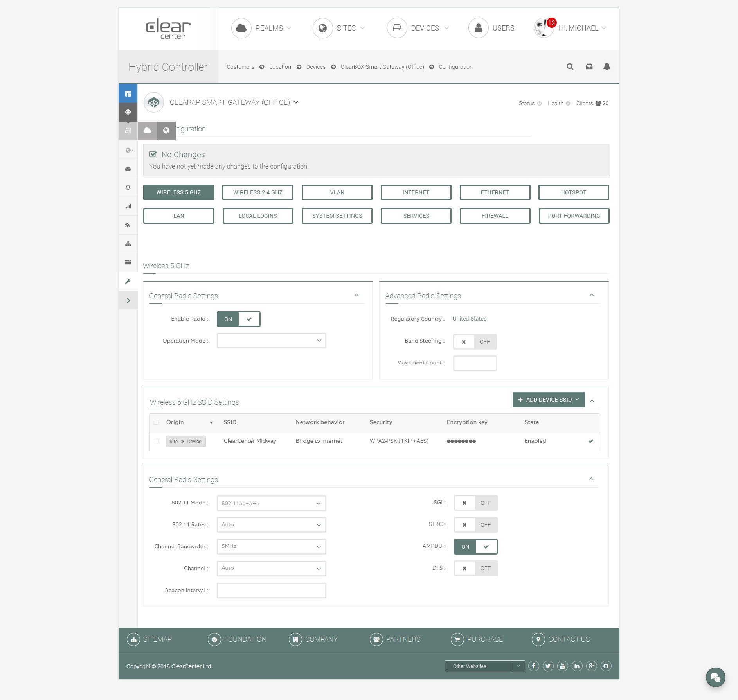
Task: Click the ClearAP gateway device icon
Action: click(154, 102)
